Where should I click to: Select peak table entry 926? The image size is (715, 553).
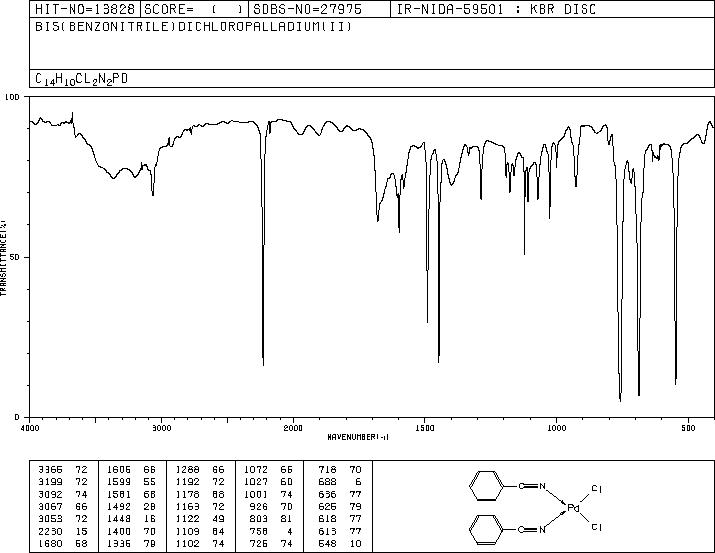pos(272,506)
